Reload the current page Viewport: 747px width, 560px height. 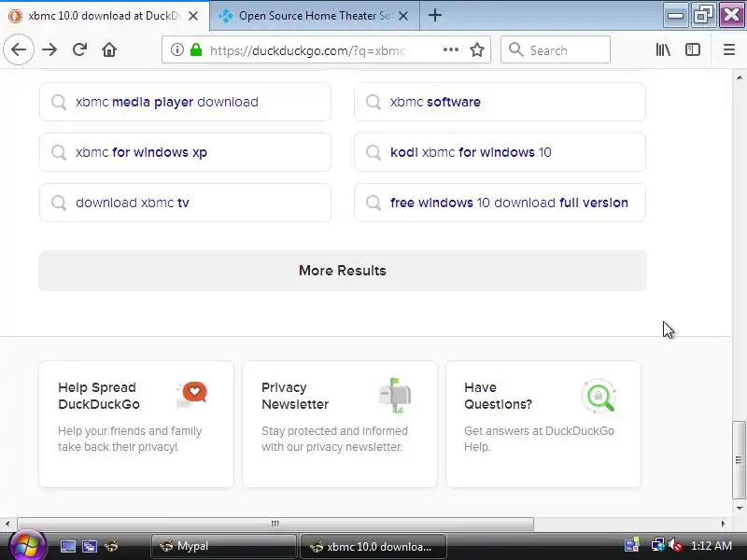click(79, 49)
